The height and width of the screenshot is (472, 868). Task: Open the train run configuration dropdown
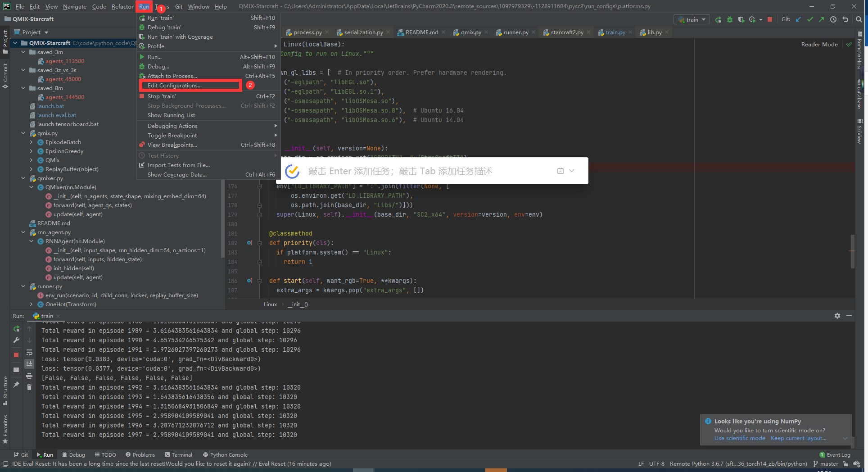692,19
